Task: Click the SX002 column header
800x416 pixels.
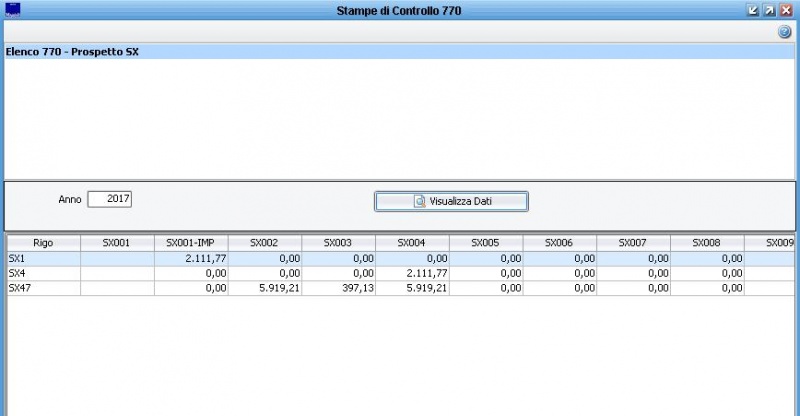Action: click(x=264, y=243)
